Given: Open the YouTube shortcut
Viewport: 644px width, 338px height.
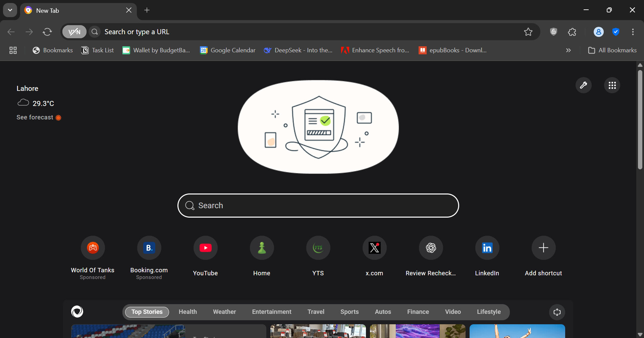Looking at the screenshot, I should [206, 248].
